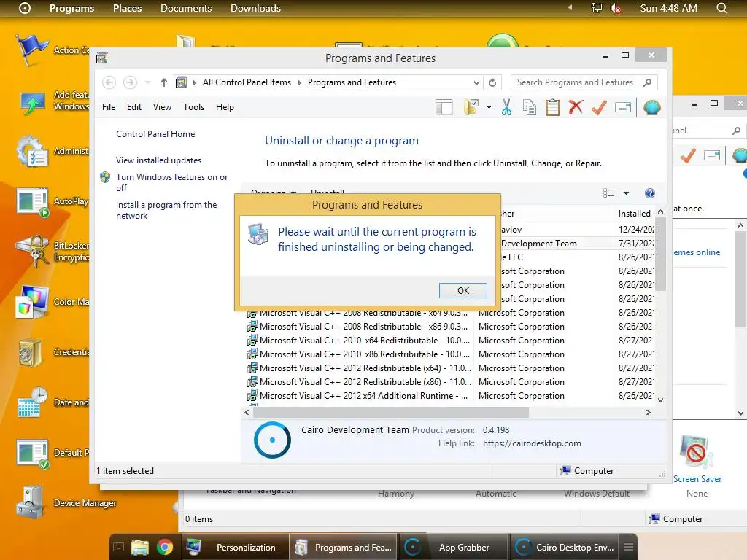
Task: Click the blue globe shell icon in toolbar
Action: click(x=651, y=107)
